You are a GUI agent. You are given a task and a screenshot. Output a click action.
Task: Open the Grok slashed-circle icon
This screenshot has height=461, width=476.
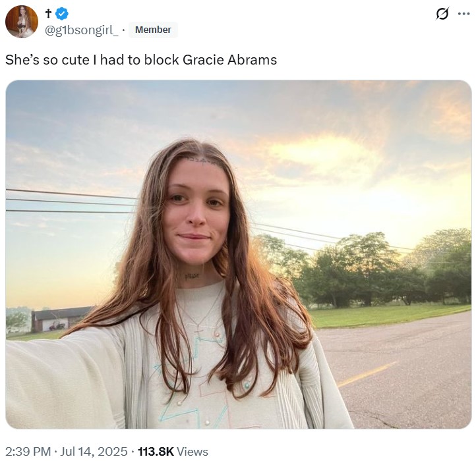(x=442, y=14)
